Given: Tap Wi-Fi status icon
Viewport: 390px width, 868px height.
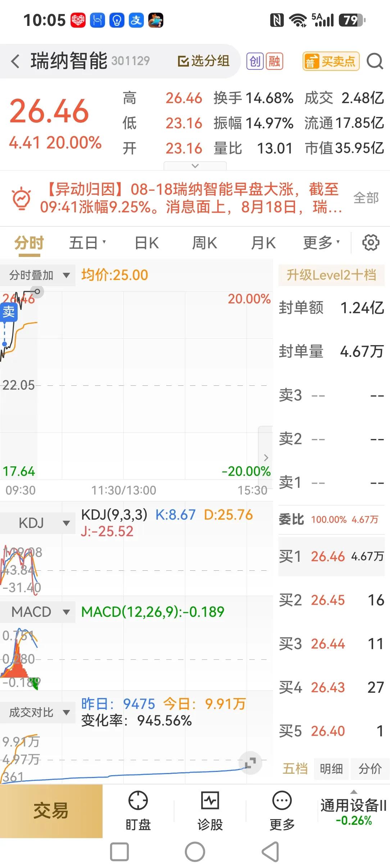Looking at the screenshot, I should 298,20.
